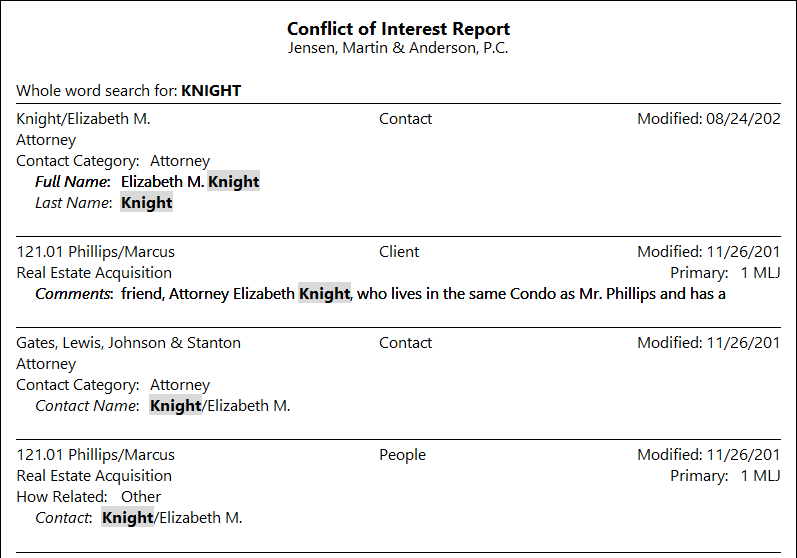This screenshot has height=558, width=797.
Task: Open the 121.01 Phillips/Marcus People entry
Action: coord(96,454)
